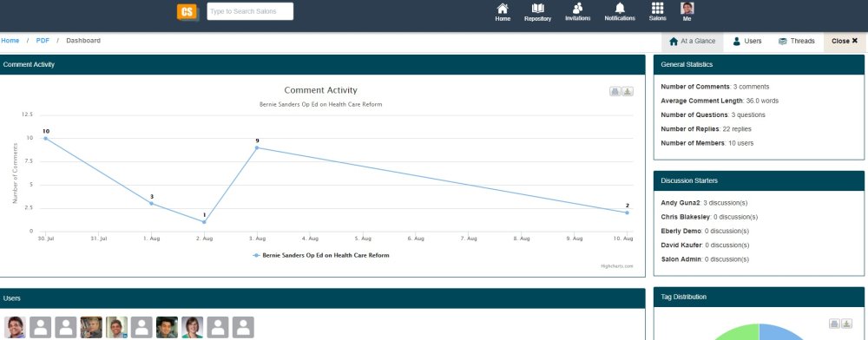Viewport: 868px width, 340px height.
Task: Download the Tag Distribution chart
Action: tap(846, 324)
